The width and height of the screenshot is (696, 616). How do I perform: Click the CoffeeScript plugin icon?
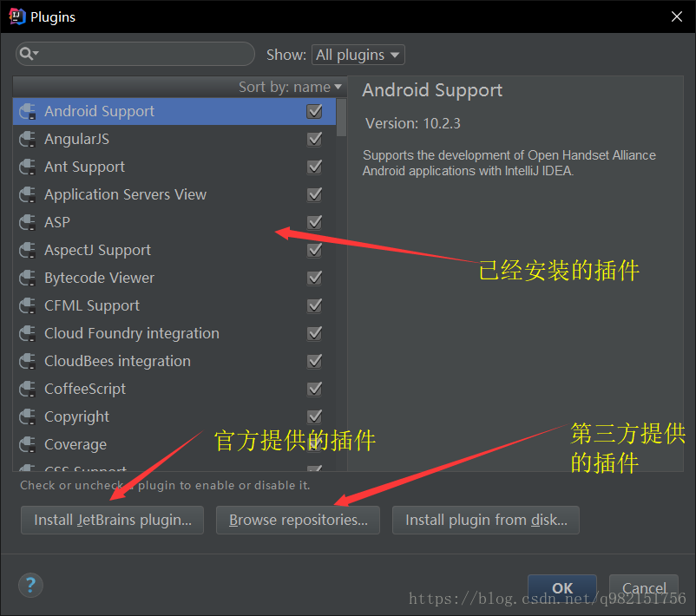pos(28,389)
